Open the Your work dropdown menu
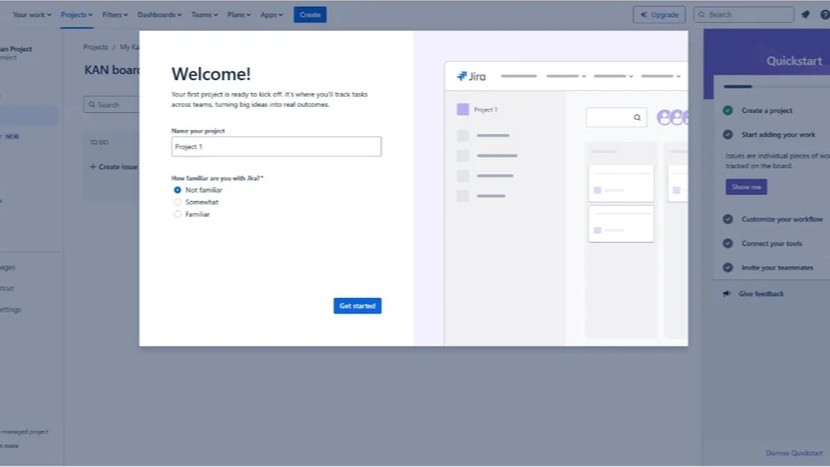 click(32, 15)
